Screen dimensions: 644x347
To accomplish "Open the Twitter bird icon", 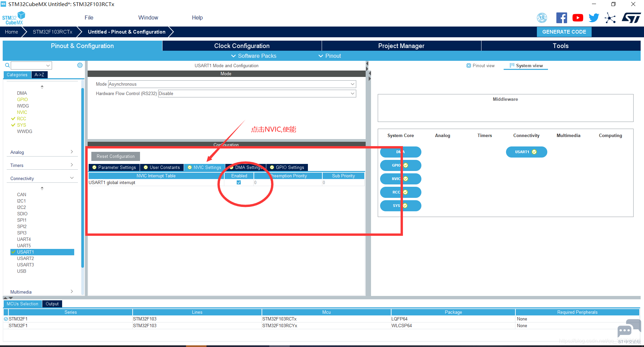I will 594,18.
